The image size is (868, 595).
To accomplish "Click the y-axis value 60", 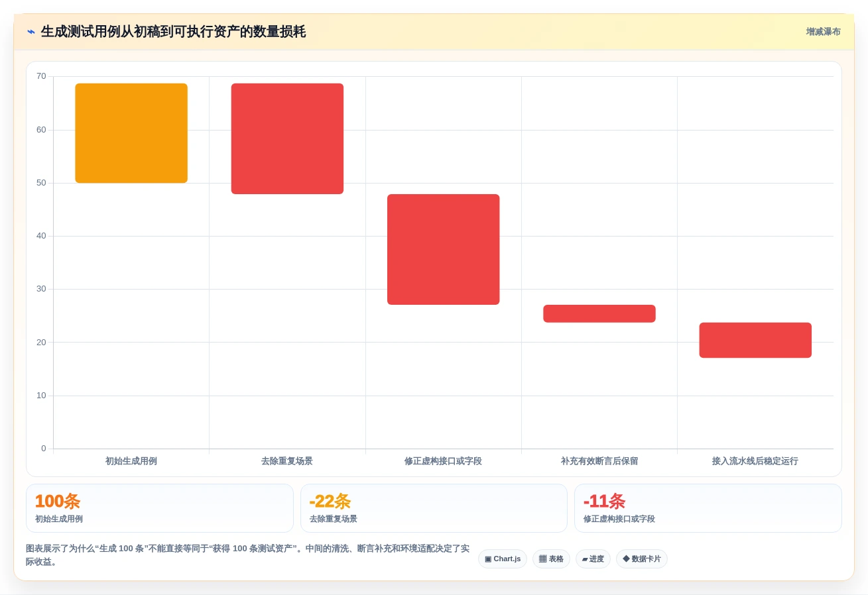I will 41,130.
